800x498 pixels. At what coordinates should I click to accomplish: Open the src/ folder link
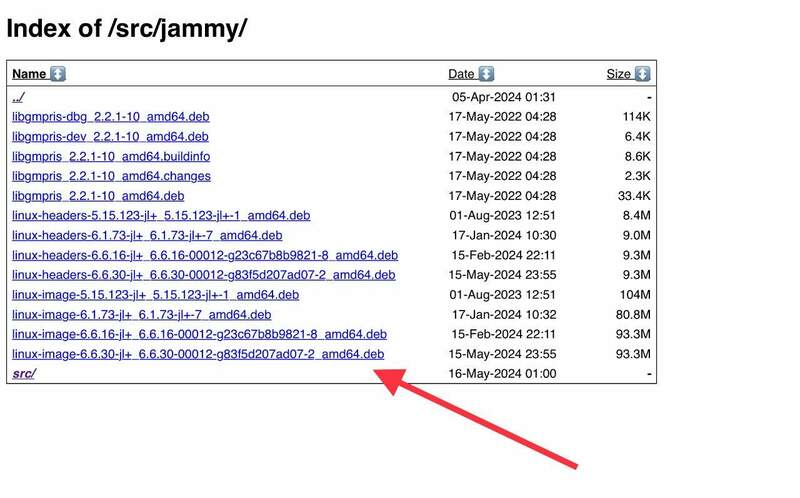(x=23, y=374)
